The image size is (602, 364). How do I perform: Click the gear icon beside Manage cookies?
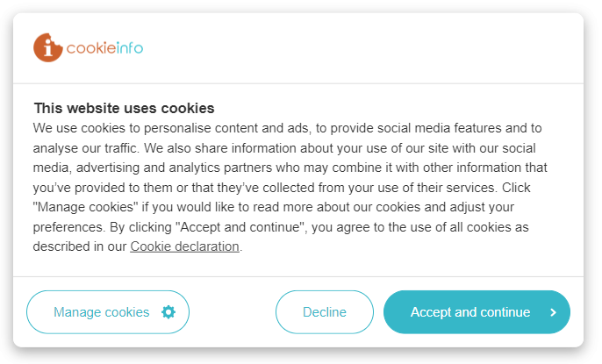(x=168, y=312)
